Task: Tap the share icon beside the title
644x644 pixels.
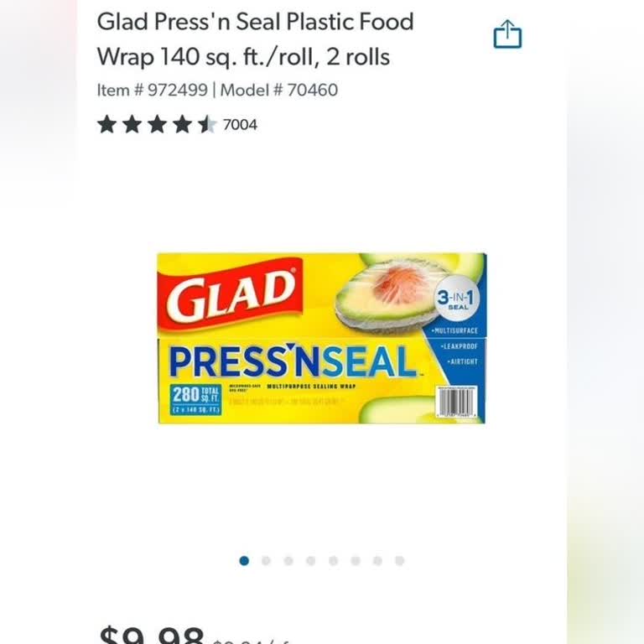Action: (x=507, y=35)
